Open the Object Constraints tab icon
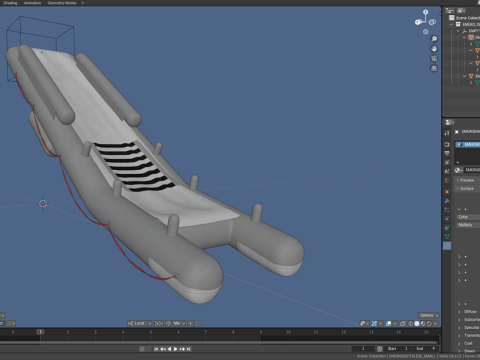Screen dimensions: 480x360 447,228
